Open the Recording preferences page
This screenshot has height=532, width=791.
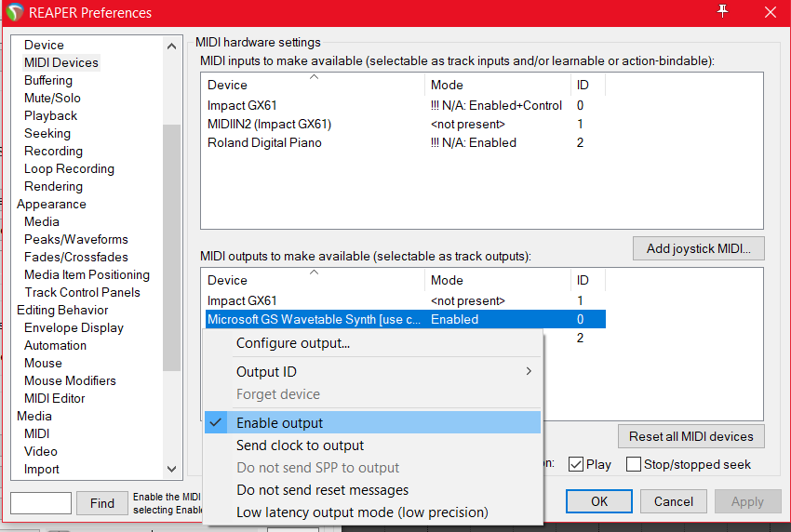coord(53,151)
